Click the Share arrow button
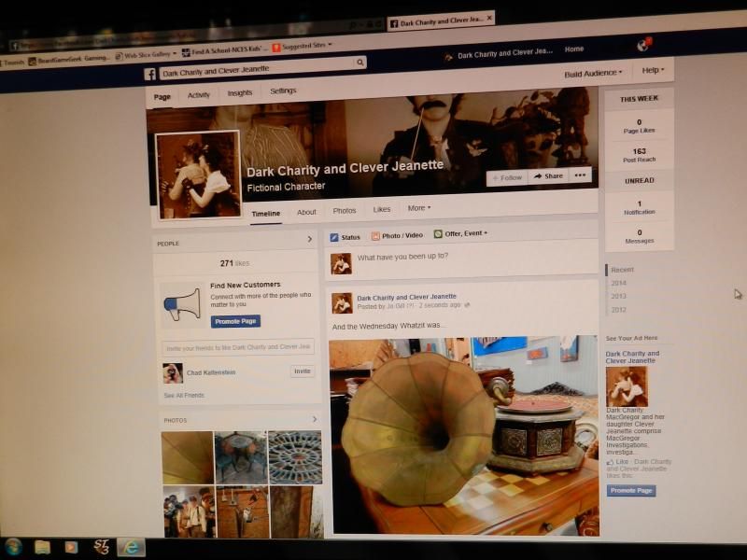 548,176
